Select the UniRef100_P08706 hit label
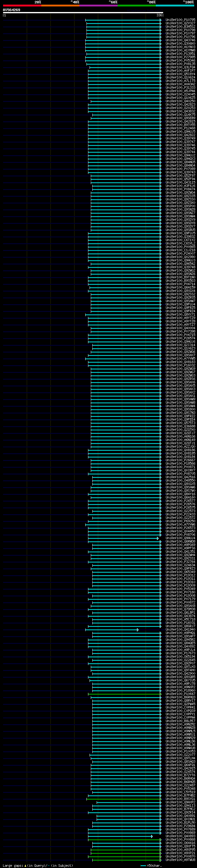197x868 pixels. tap(180, 535)
